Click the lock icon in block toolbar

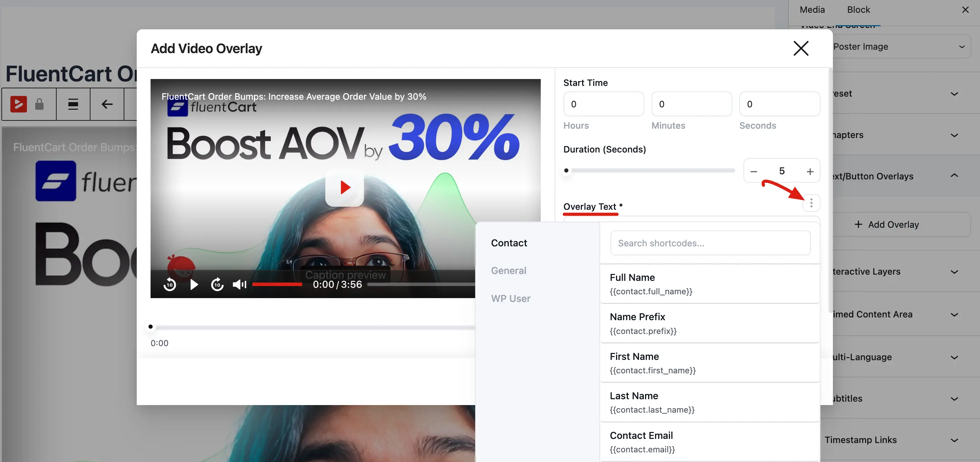[39, 104]
